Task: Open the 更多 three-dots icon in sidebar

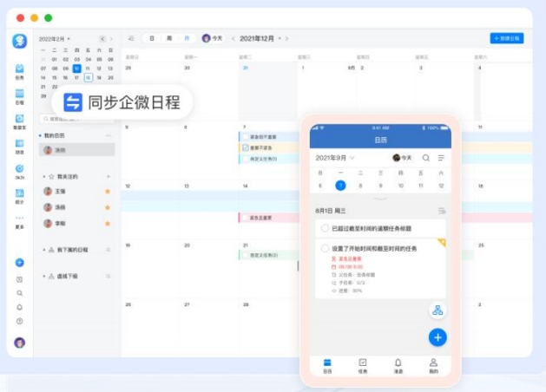Action: (19, 218)
